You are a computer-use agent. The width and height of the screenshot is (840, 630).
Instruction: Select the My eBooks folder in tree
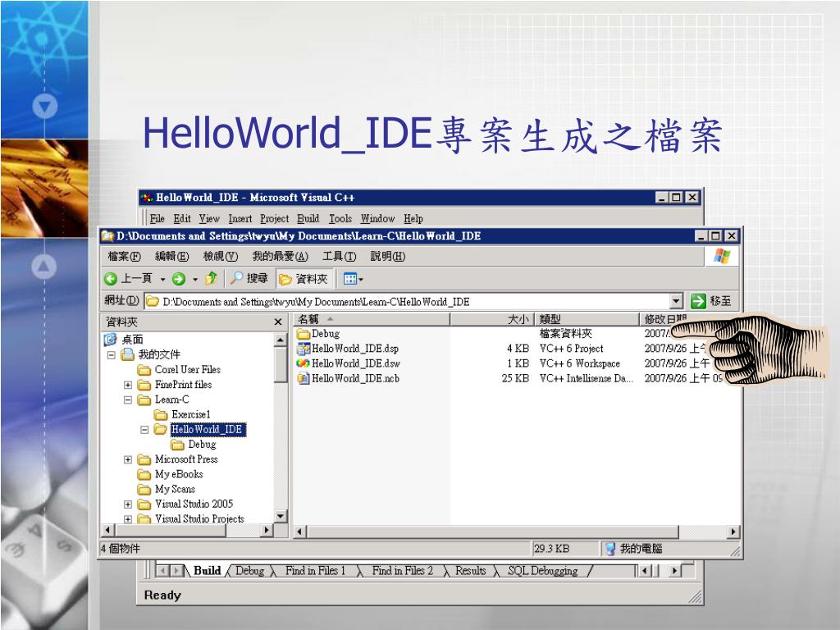click(x=179, y=475)
